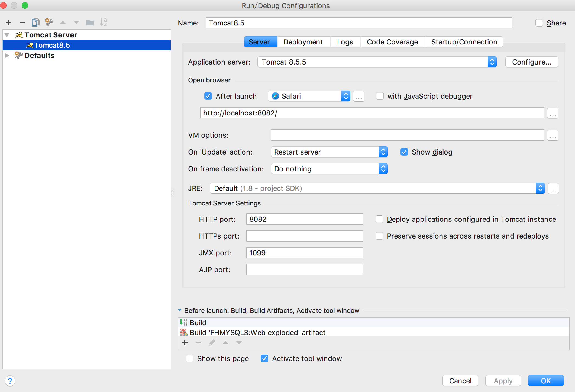Select the Server tab
This screenshot has width=575, height=392.
coord(261,42)
